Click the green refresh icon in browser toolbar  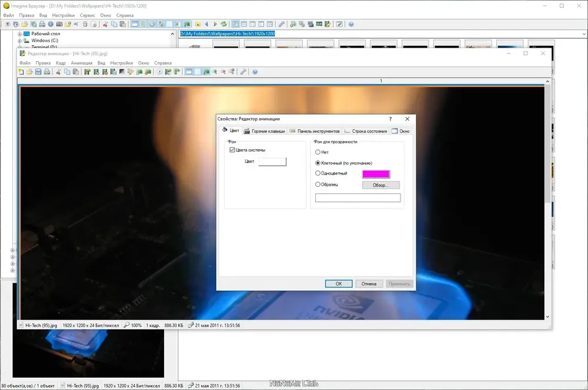[224, 24]
